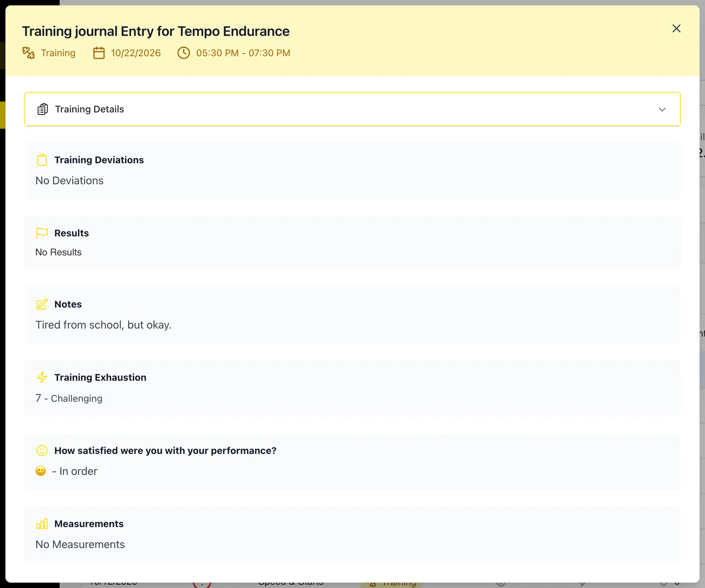The height and width of the screenshot is (588, 705).
Task: Click the '- In order' satisfaction value
Action: 74,471
